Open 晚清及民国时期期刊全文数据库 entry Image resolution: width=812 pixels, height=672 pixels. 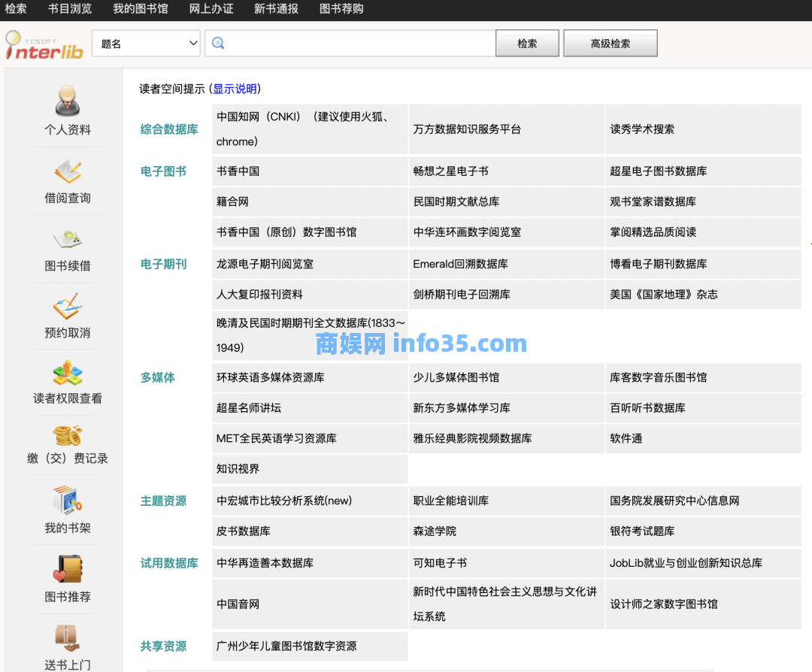pos(310,335)
